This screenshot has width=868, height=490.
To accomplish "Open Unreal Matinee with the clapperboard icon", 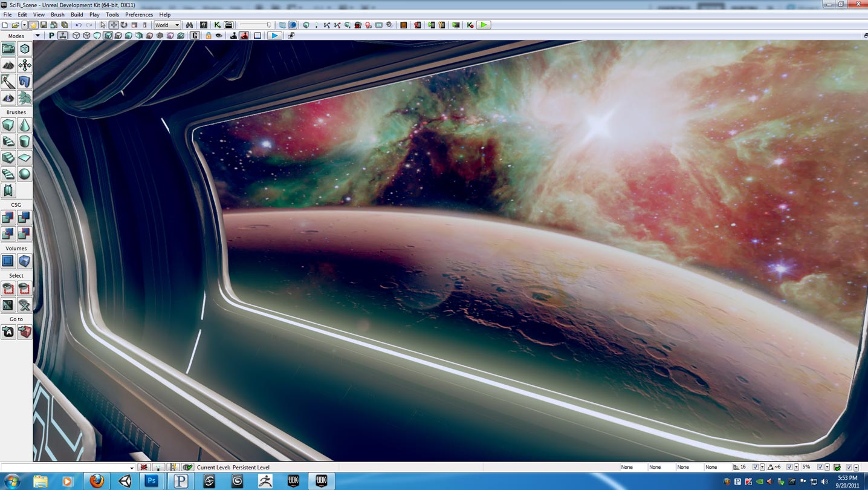I will pos(228,25).
